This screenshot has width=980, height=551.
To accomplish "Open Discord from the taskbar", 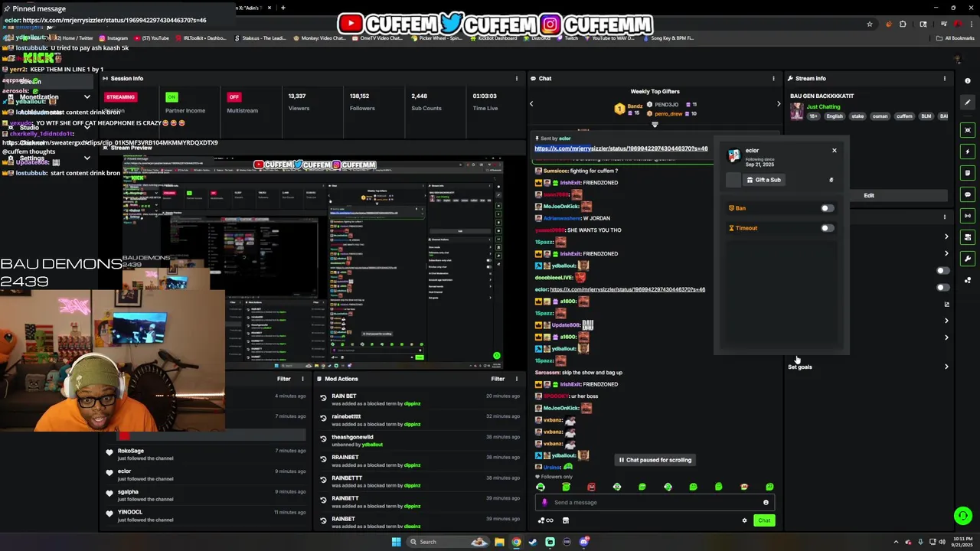I will tap(583, 542).
